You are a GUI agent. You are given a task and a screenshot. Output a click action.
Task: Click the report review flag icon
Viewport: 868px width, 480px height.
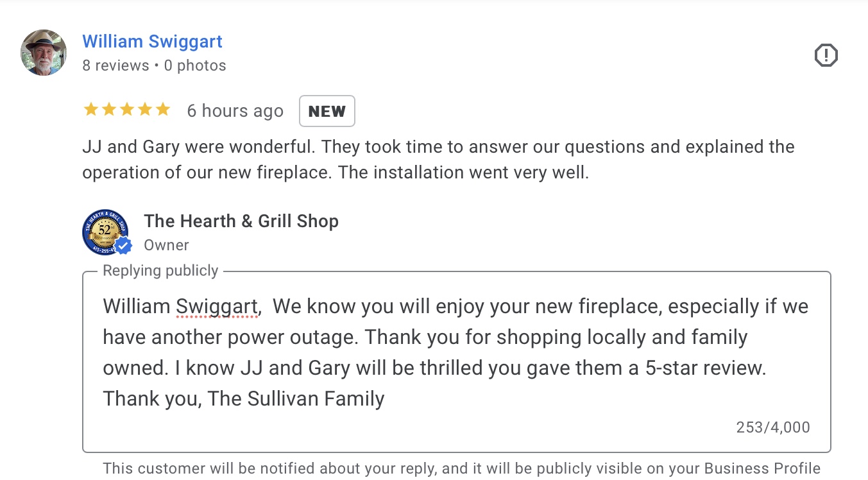point(826,56)
